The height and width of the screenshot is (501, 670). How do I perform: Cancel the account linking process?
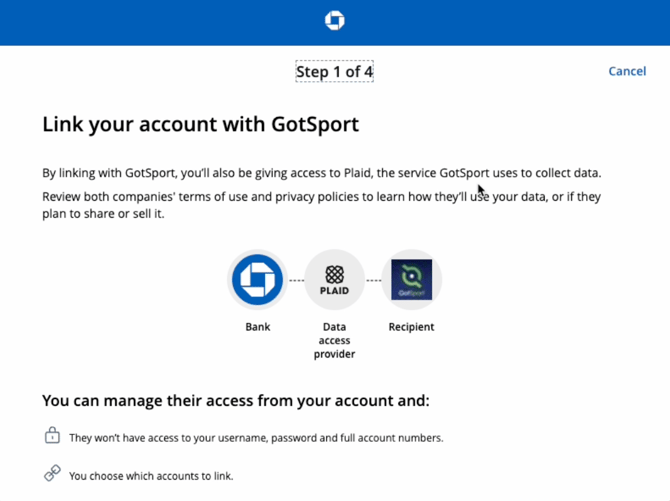pyautogui.click(x=627, y=71)
